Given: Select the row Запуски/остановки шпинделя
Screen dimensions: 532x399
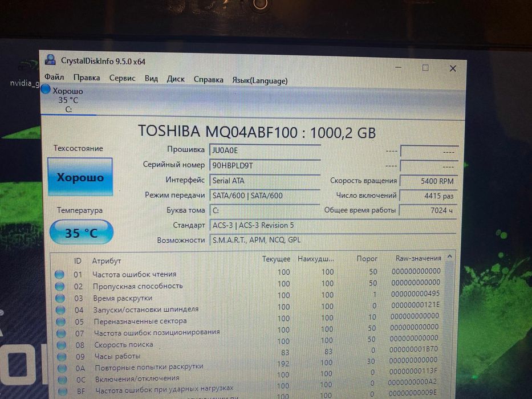Looking at the screenshot, I should click(x=249, y=308).
